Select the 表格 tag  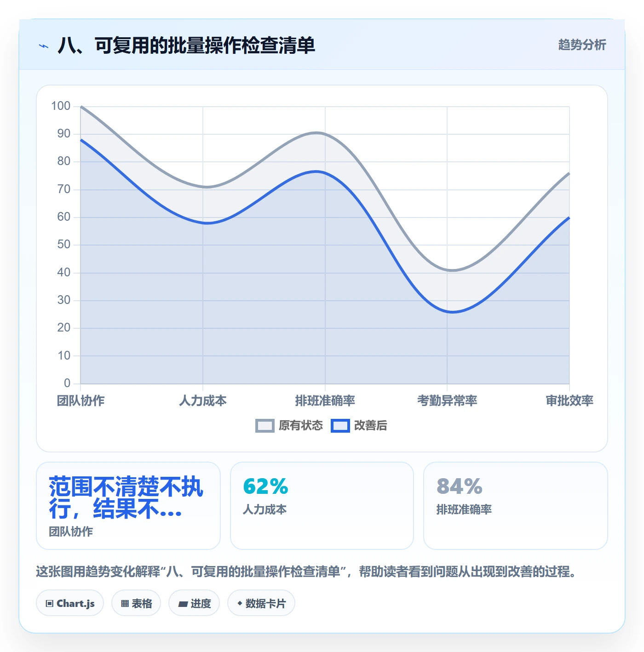click(136, 603)
